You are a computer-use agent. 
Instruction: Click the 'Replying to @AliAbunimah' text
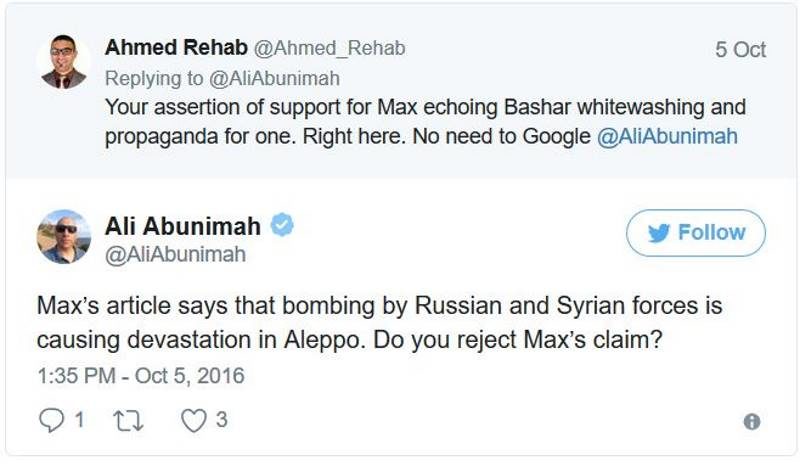pyautogui.click(x=222, y=79)
